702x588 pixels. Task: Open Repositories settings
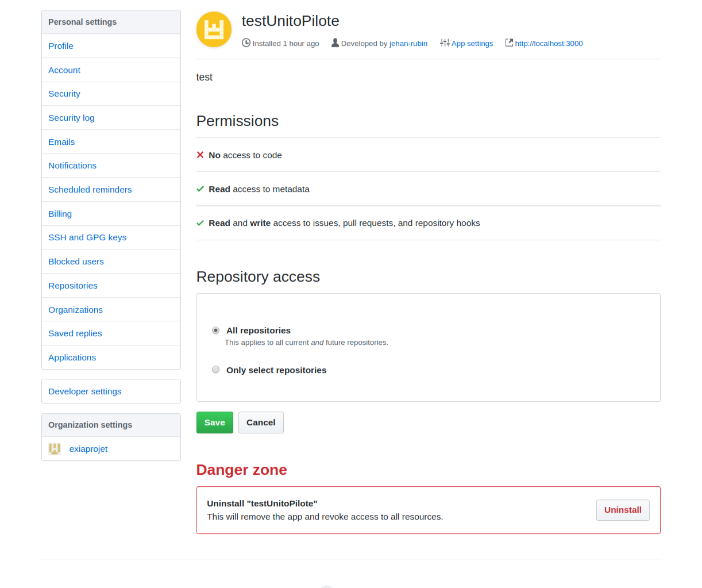tap(111, 286)
